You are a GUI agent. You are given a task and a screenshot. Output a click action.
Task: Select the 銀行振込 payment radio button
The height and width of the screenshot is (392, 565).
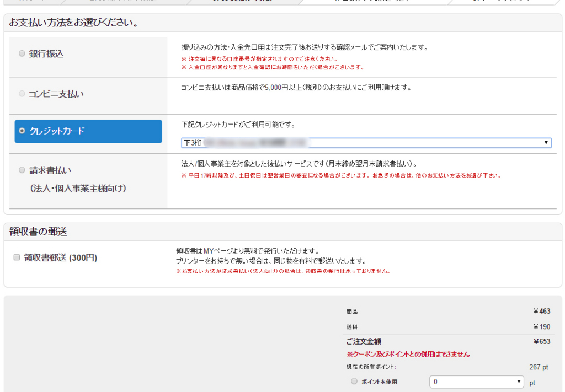point(22,53)
